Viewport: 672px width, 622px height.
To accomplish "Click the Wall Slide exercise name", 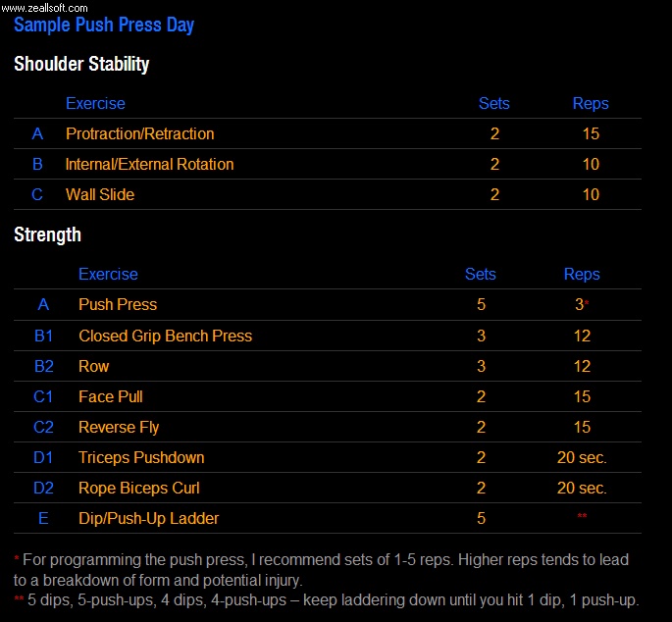I will (100, 194).
